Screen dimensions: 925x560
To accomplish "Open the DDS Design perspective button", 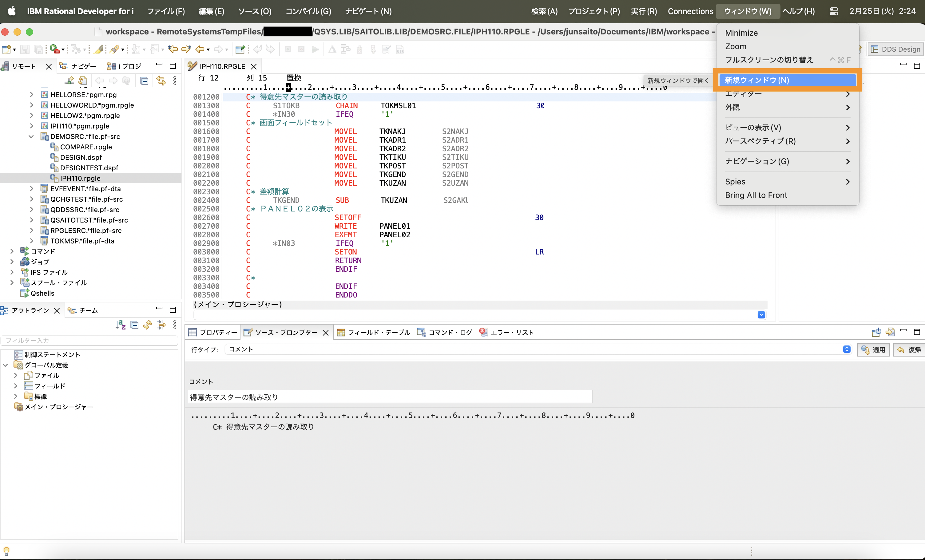I will click(x=896, y=49).
